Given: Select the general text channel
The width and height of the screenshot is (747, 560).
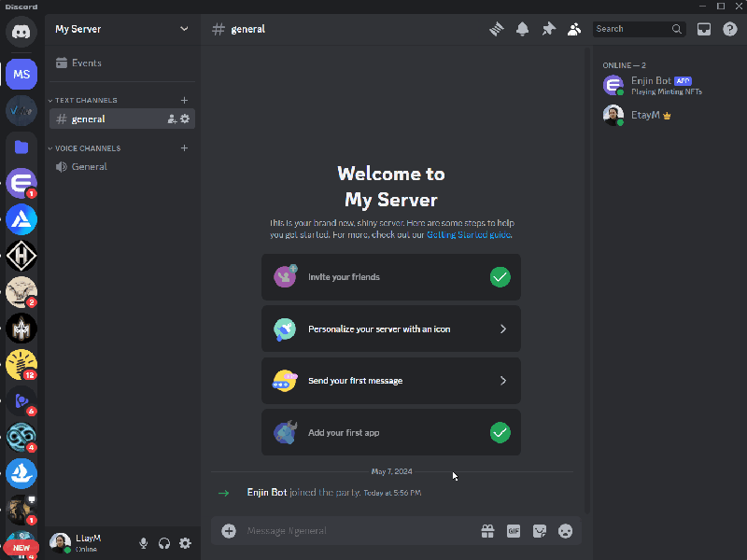Looking at the screenshot, I should (103, 119).
